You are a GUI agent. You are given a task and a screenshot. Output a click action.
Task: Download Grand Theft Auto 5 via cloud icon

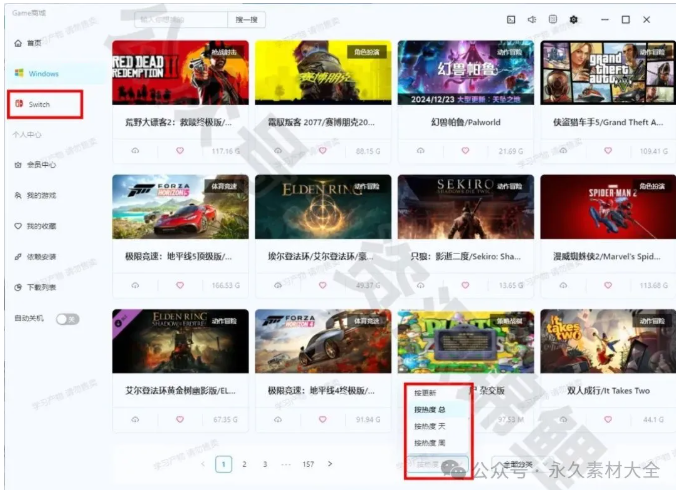[563, 151]
